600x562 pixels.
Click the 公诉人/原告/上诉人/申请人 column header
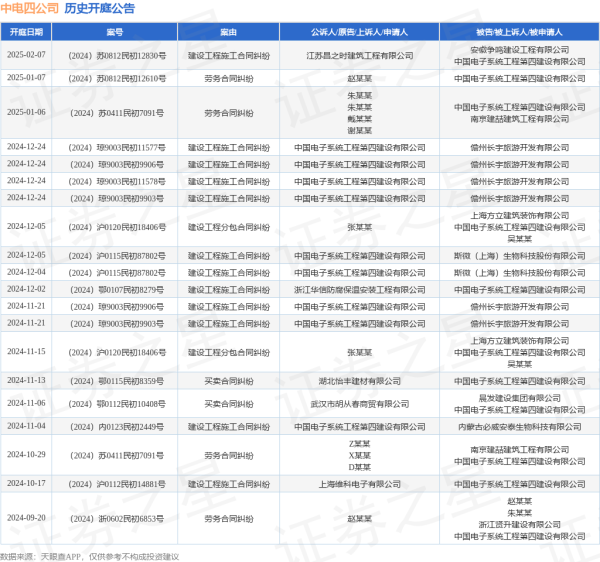pos(359,32)
